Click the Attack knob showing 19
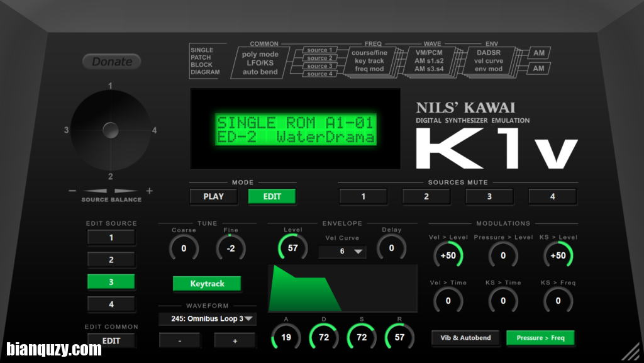 (286, 337)
